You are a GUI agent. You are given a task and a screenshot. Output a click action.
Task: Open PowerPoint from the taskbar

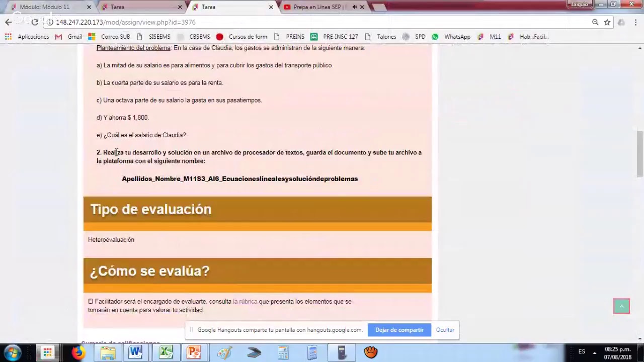click(194, 352)
